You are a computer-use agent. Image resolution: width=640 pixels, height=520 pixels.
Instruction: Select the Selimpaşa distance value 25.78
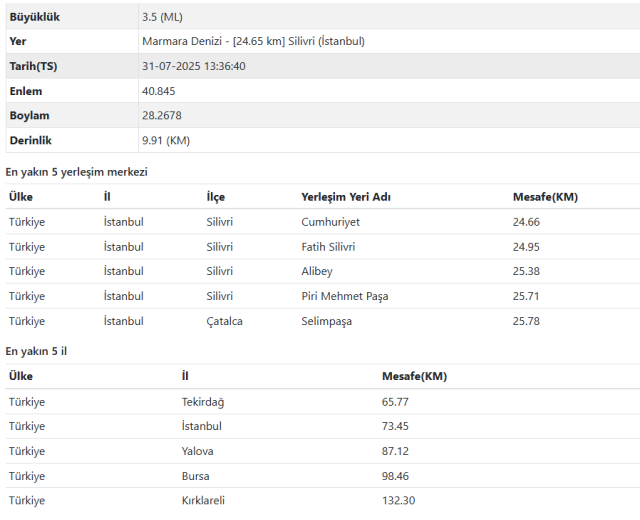(526, 321)
